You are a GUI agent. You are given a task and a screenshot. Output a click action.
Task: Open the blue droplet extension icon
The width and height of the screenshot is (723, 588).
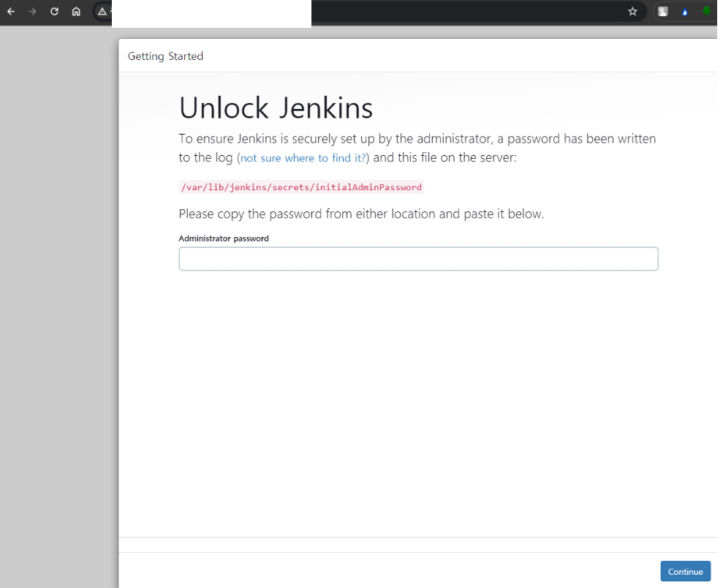pyautogui.click(x=685, y=12)
